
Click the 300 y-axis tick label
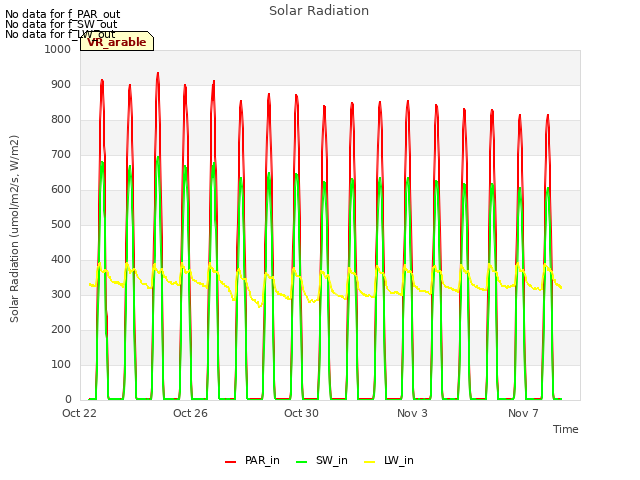click(x=61, y=295)
